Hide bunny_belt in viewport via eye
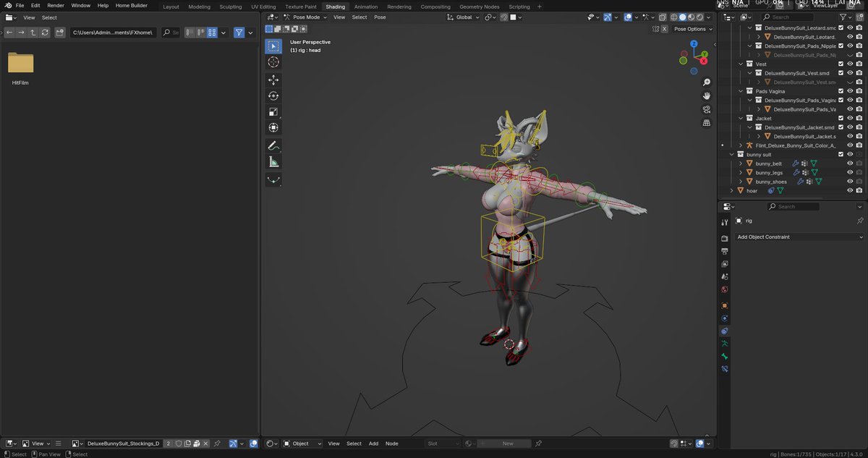This screenshot has height=458, width=868. (x=850, y=164)
